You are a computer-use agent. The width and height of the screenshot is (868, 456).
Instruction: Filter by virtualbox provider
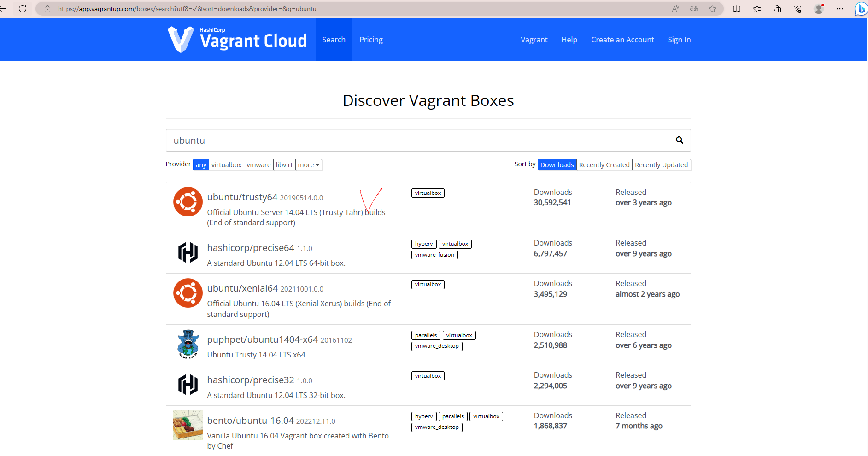(226, 165)
